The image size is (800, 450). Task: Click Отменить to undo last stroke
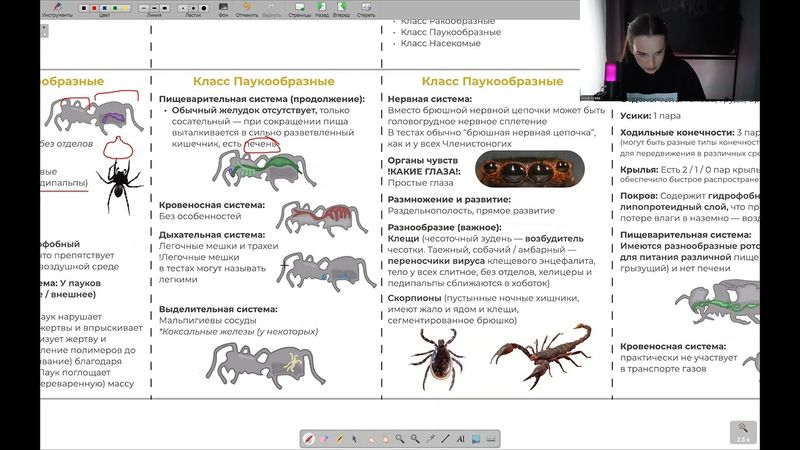247,9
